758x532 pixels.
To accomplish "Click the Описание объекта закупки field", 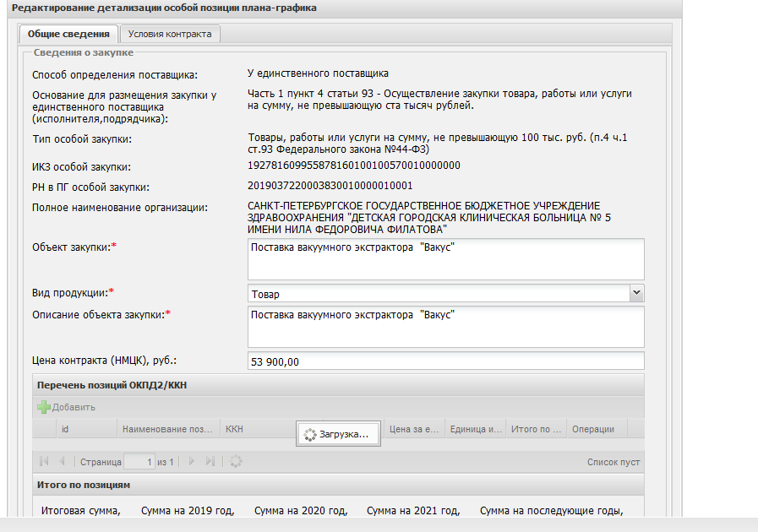I will (445, 326).
